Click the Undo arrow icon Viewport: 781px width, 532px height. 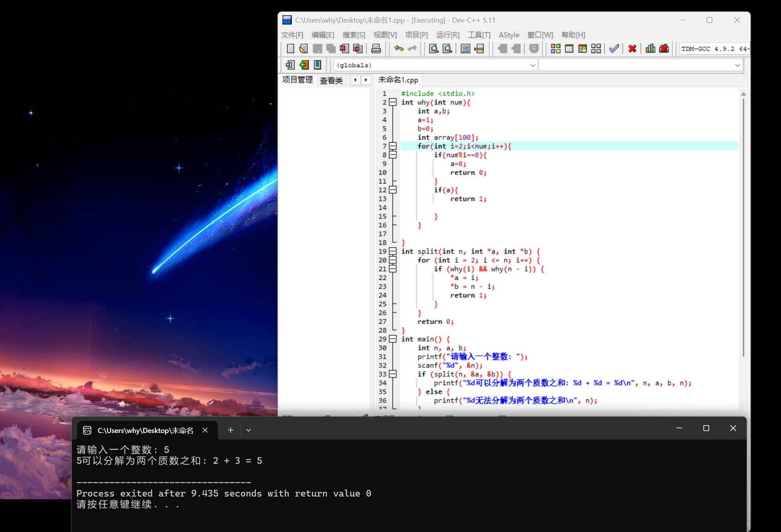click(x=399, y=49)
